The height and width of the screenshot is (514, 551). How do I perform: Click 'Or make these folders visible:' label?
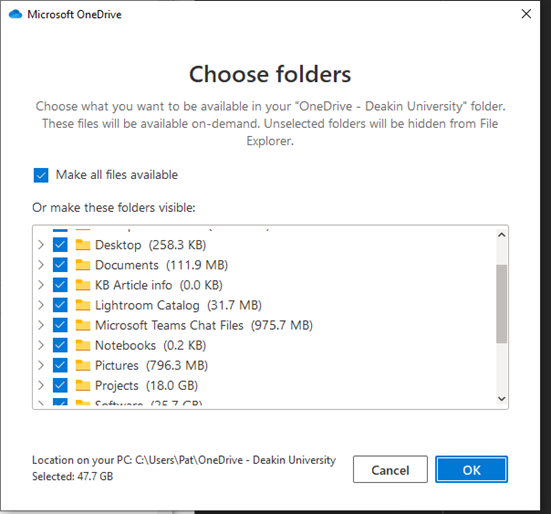pyautogui.click(x=114, y=207)
